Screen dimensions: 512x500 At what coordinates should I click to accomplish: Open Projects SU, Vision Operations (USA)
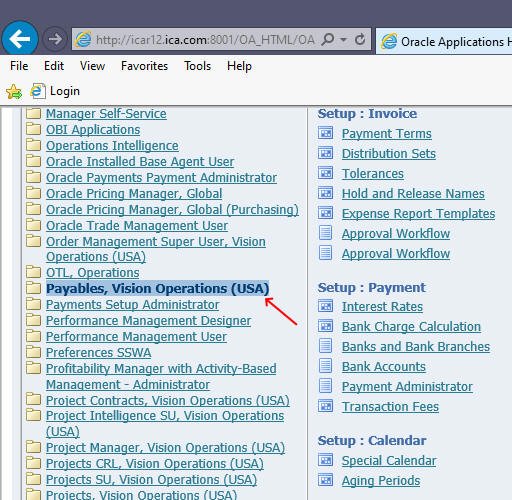point(151,480)
